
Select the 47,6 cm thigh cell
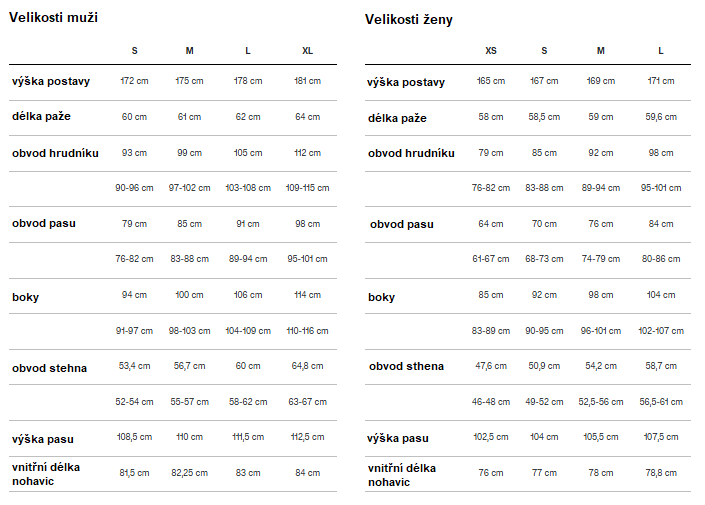[x=490, y=366]
